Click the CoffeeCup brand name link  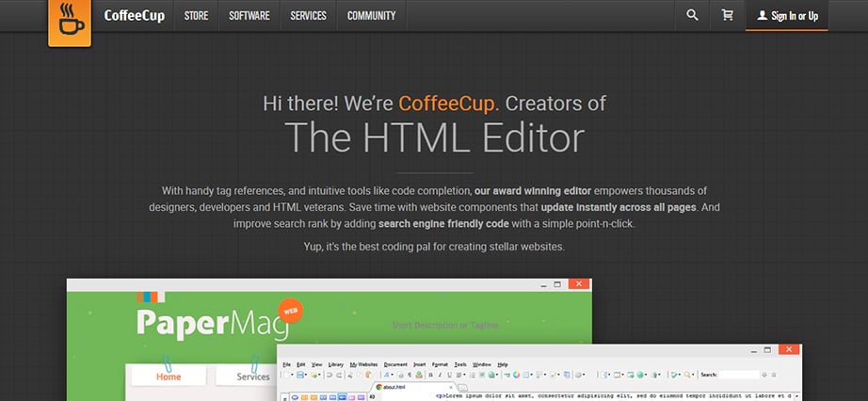(x=134, y=16)
